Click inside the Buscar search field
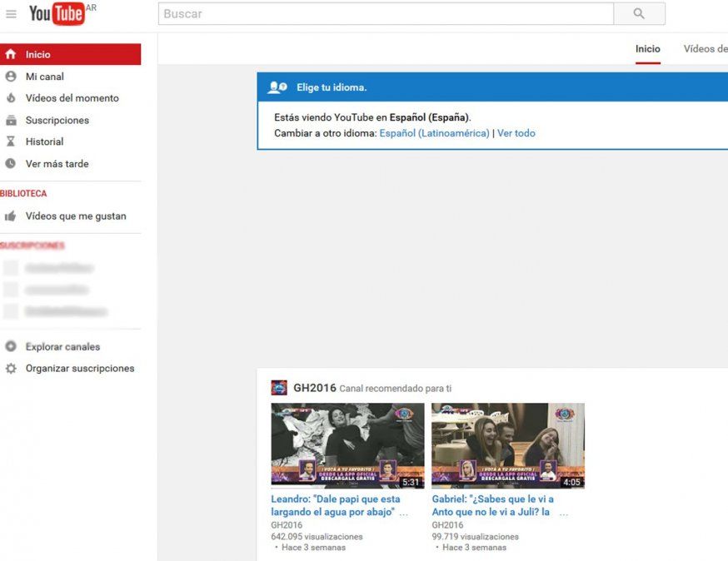 click(386, 14)
